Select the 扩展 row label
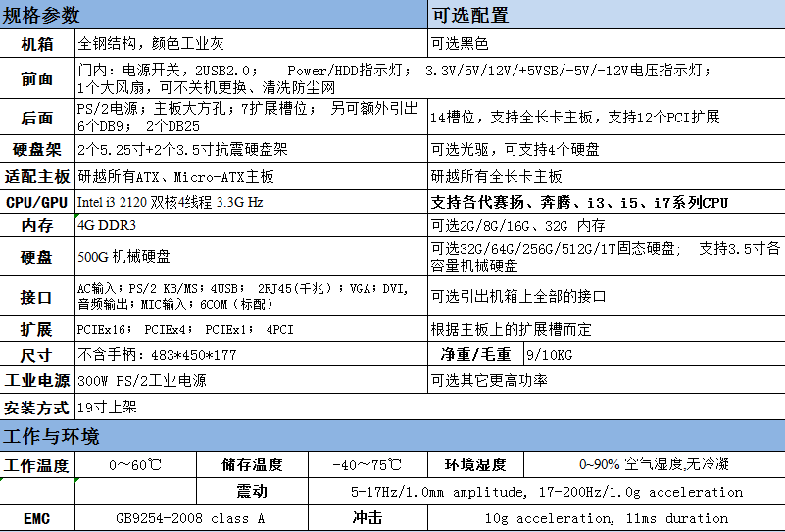 tap(37, 329)
